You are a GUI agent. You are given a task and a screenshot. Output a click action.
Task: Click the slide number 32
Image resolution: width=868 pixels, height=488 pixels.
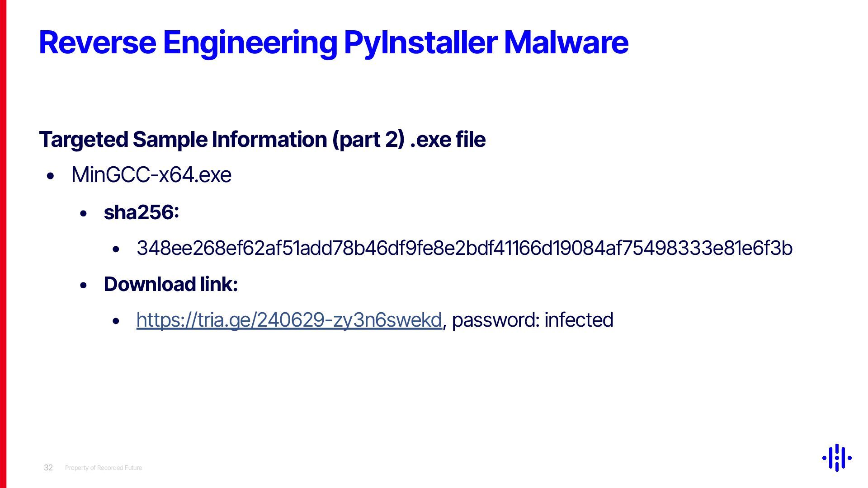pos(48,468)
